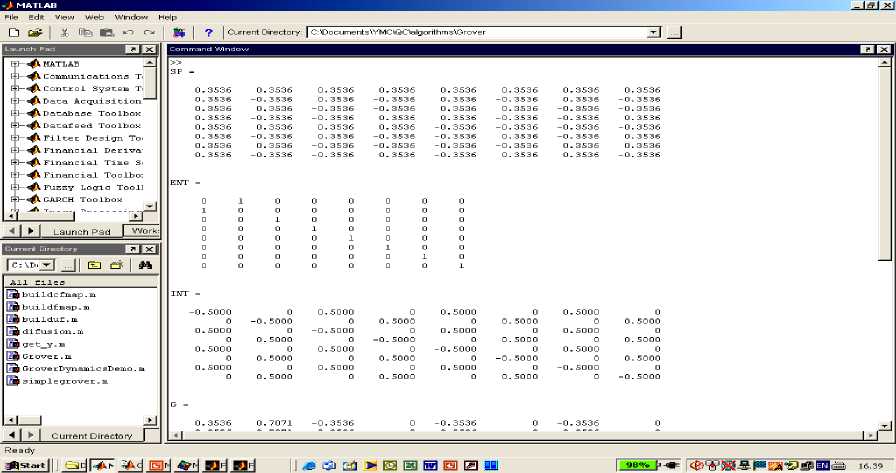The width and height of the screenshot is (896, 473).
Task: Open the File menu
Action: (11, 17)
